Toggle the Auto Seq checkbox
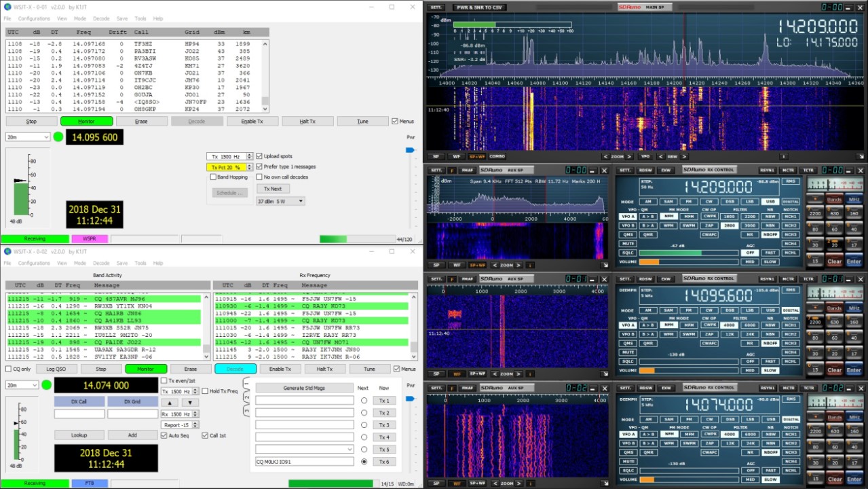This screenshot has width=868, height=489. [x=164, y=435]
